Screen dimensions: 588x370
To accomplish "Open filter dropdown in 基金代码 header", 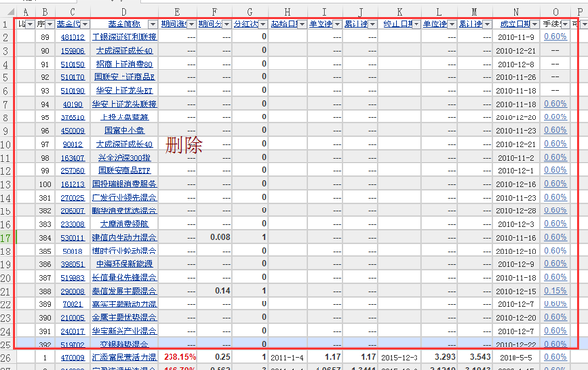I will pyautogui.click(x=85, y=24).
